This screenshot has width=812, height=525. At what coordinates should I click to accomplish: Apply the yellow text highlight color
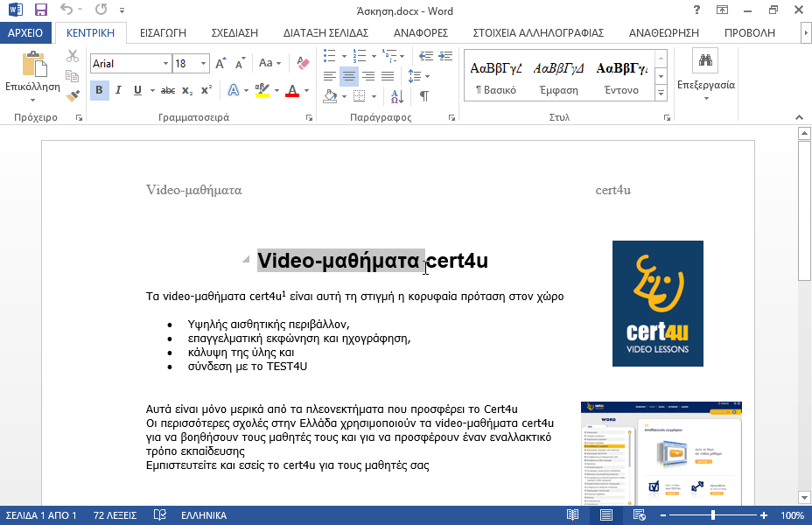point(262,91)
